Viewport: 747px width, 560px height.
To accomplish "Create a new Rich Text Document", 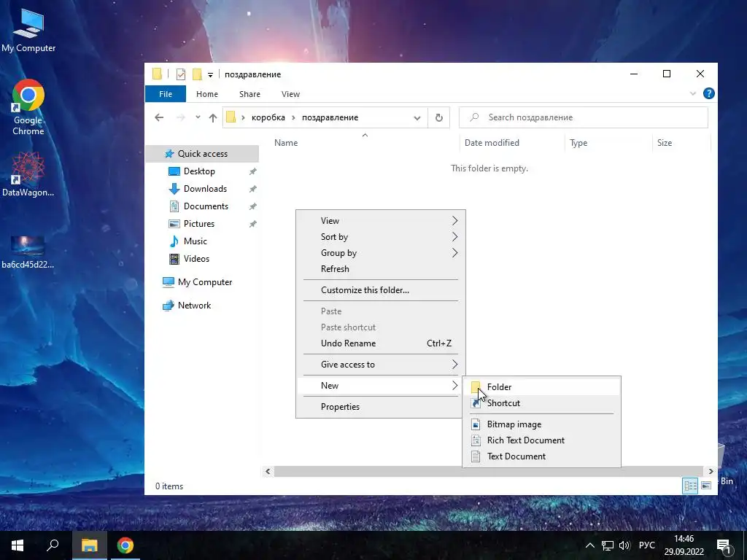I will (541, 440).
